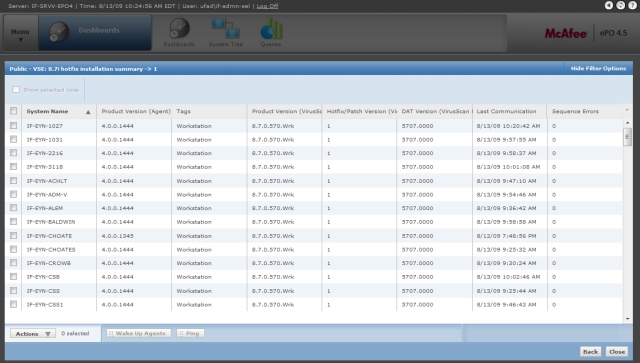Check the IF-EYN-CROWB row checkbox
This screenshot has width=640, height=363.
[x=13, y=263]
